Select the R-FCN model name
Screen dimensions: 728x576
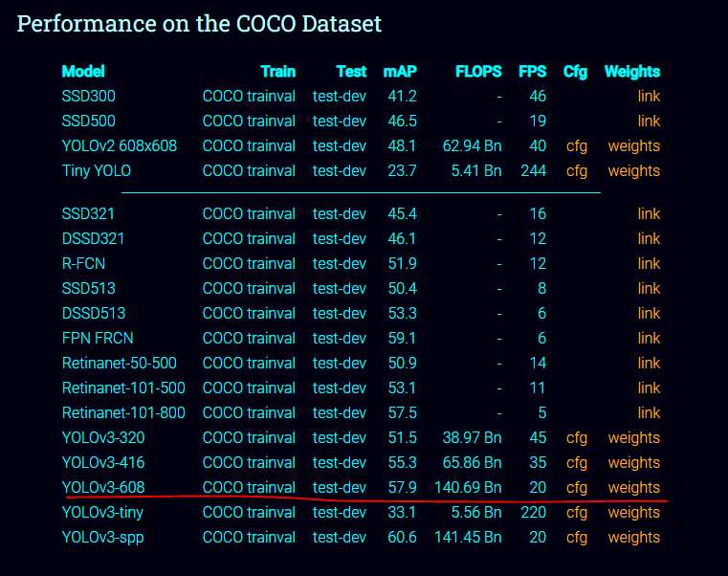tap(83, 264)
